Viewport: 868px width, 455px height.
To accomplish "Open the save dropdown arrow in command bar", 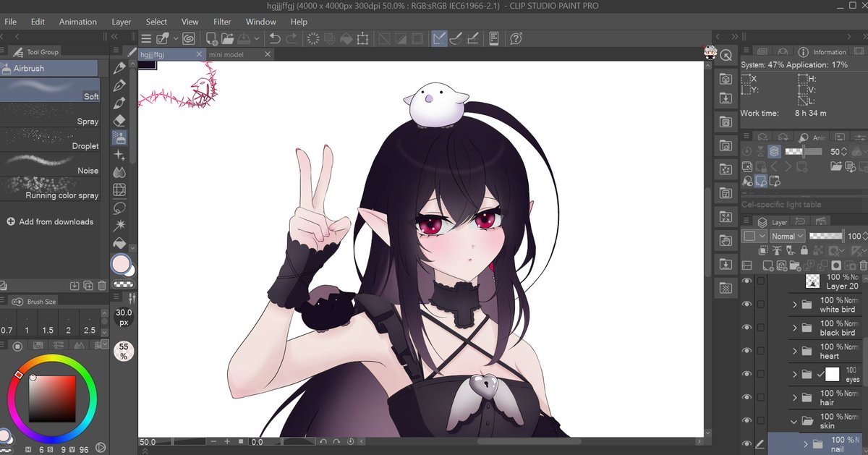I will (x=257, y=38).
